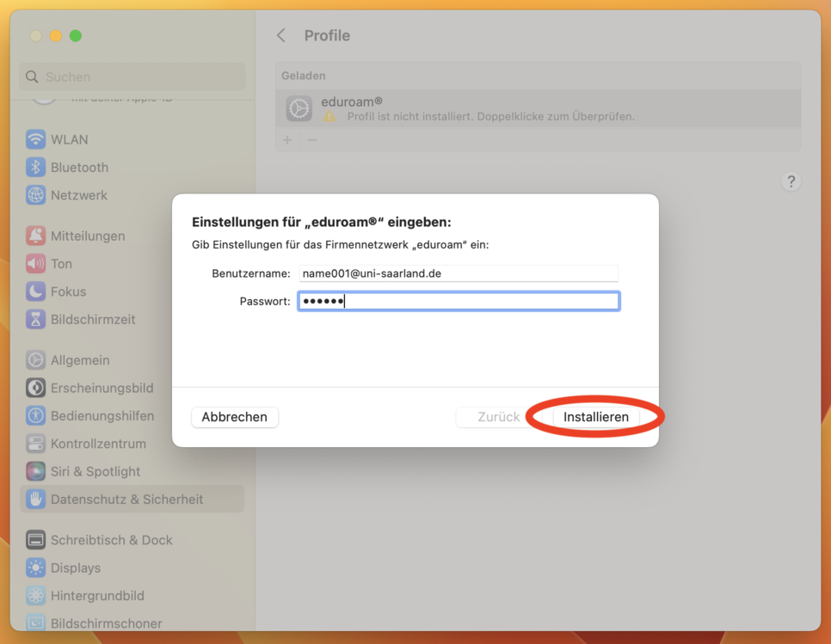Image resolution: width=831 pixels, height=644 pixels.
Task: Open the Schreibtisch & Dock icon
Action: [35, 540]
